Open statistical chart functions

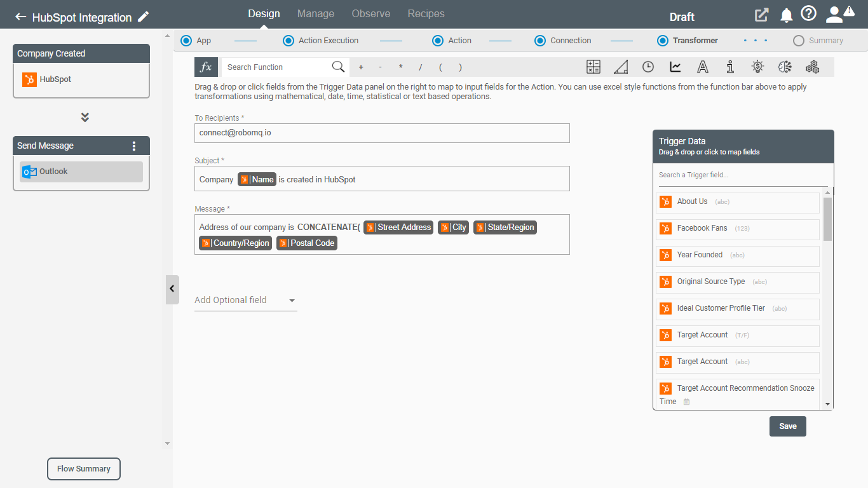coord(675,67)
